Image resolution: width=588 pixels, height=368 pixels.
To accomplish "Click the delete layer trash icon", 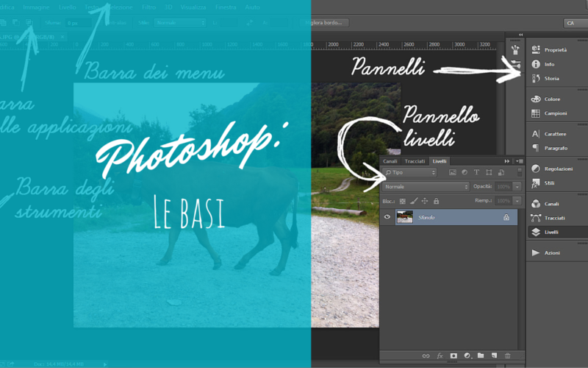I will (507, 355).
